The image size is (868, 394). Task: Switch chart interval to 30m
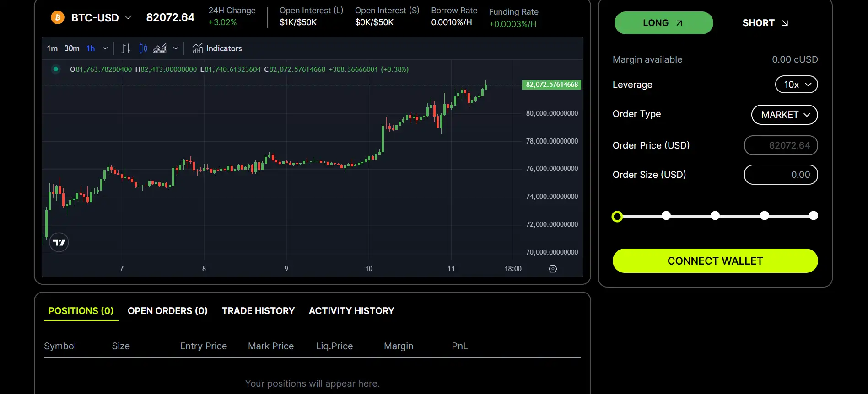click(x=72, y=48)
